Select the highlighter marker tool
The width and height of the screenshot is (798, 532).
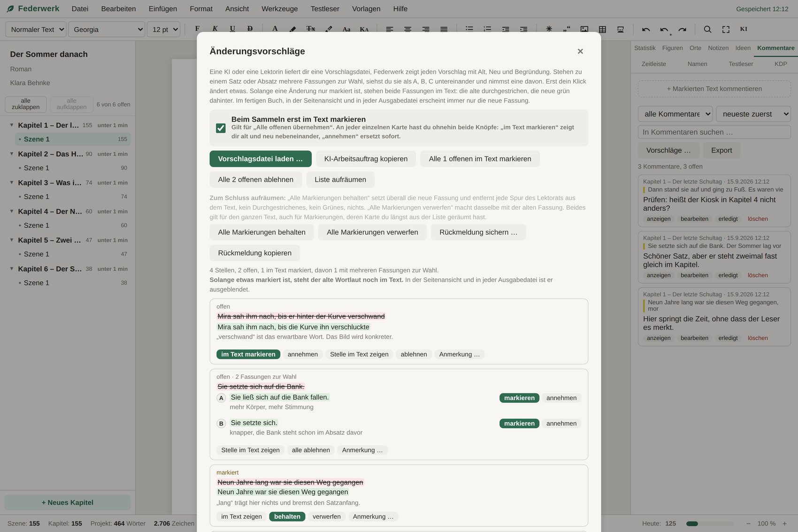pyautogui.click(x=292, y=29)
